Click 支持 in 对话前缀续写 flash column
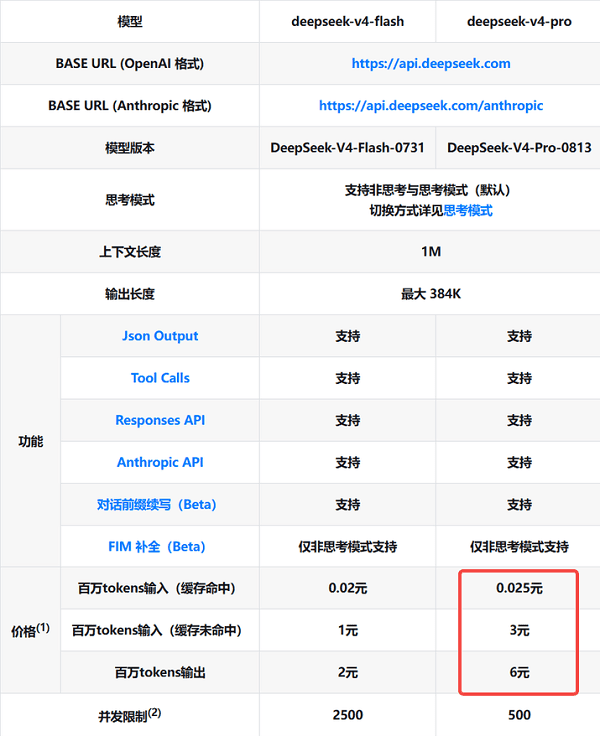 [x=347, y=505]
